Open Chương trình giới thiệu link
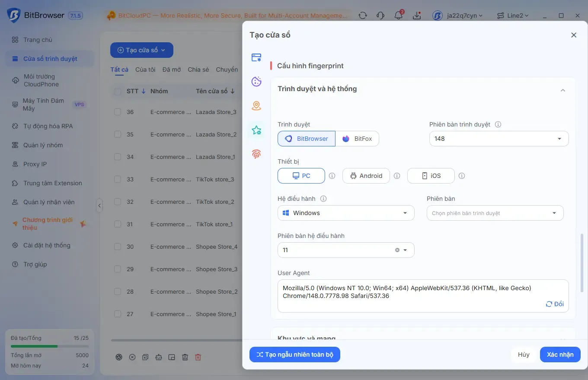 (x=49, y=224)
